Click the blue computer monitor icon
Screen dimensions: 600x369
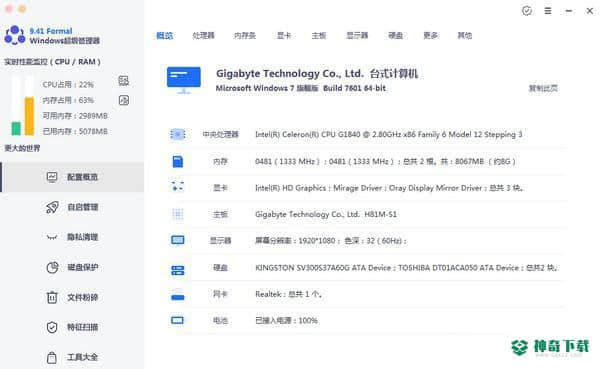coord(184,80)
